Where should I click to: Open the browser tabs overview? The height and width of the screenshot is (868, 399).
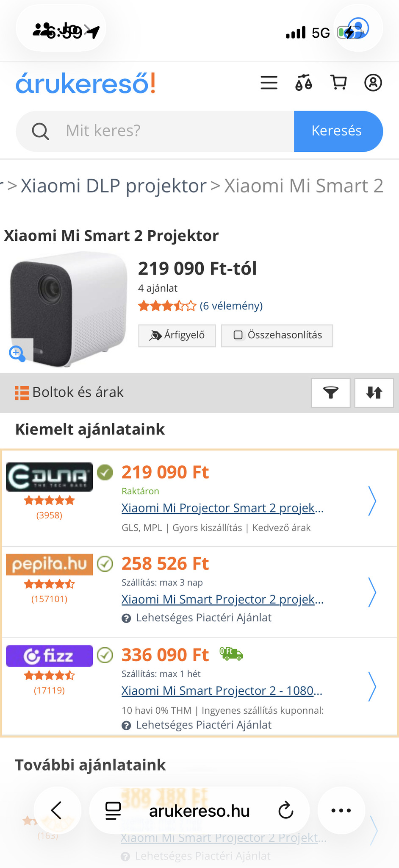113,811
